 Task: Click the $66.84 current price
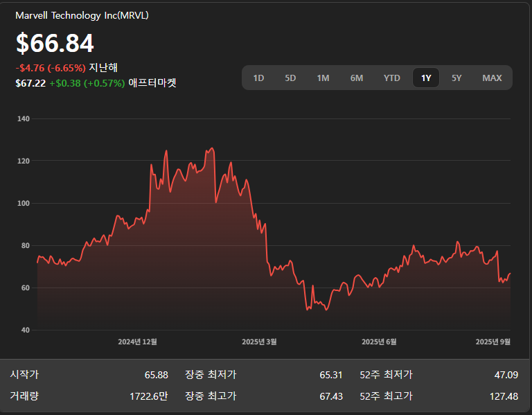(55, 43)
